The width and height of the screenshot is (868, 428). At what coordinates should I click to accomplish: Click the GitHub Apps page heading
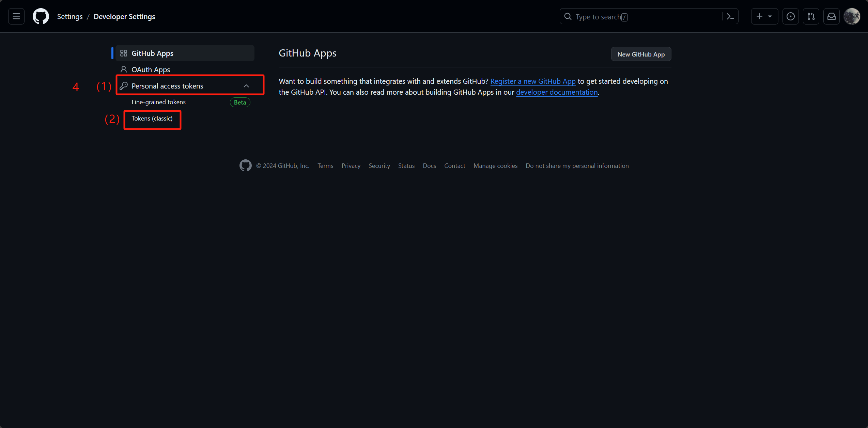point(308,53)
